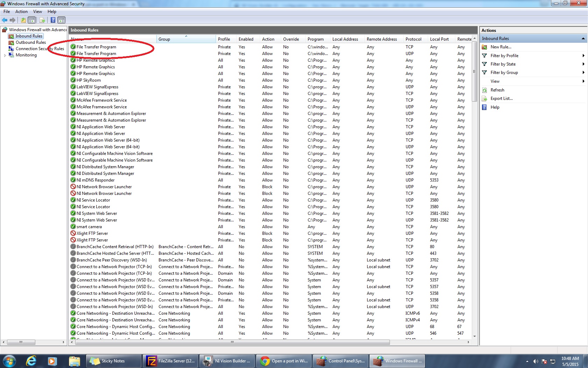
Task: Click gray disabled icon of BranchCache Peer Discovery
Action: [x=73, y=260]
